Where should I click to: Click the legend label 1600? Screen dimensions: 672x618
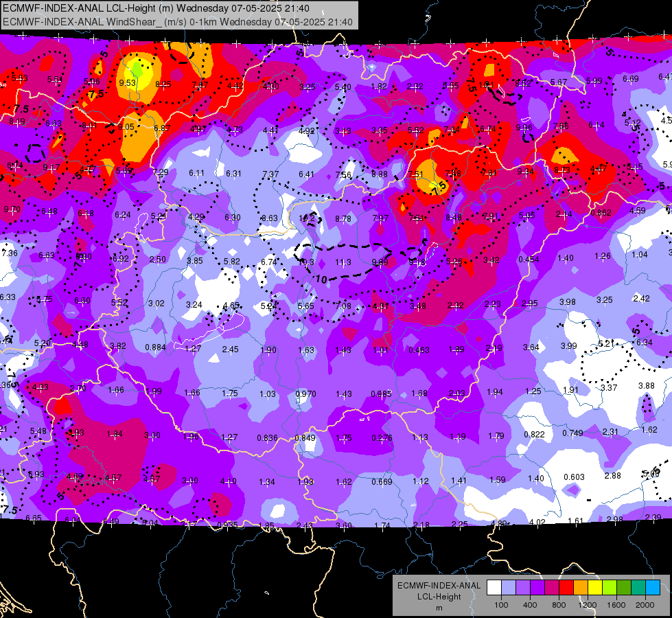pyautogui.click(x=616, y=605)
